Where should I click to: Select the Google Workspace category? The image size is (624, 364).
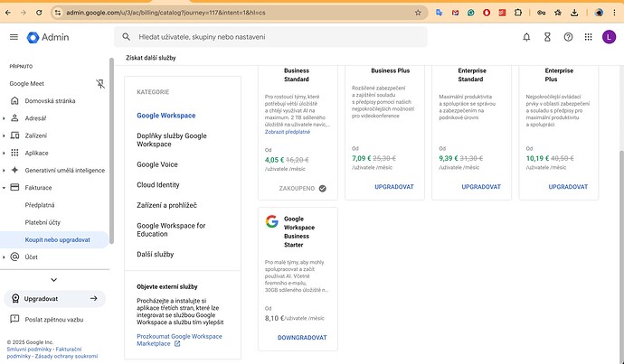[166, 116]
